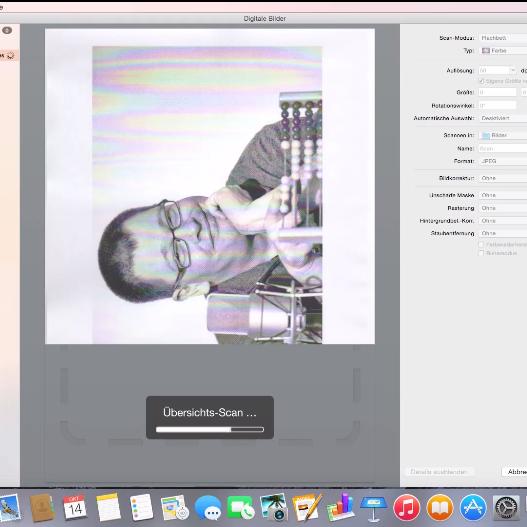Click the first Größe input field

(497, 92)
